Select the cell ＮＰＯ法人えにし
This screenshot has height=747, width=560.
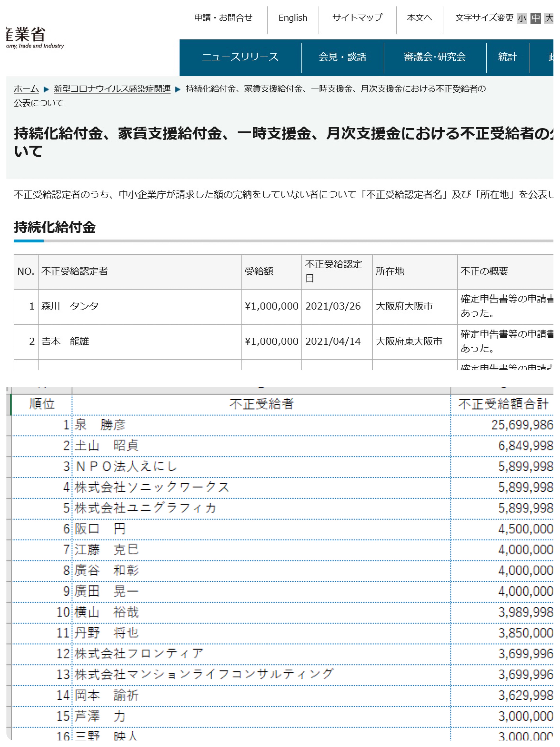click(x=261, y=467)
